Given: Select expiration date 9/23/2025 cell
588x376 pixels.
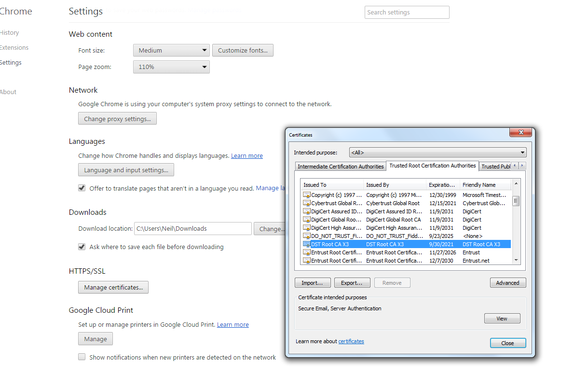Looking at the screenshot, I should (x=440, y=236).
